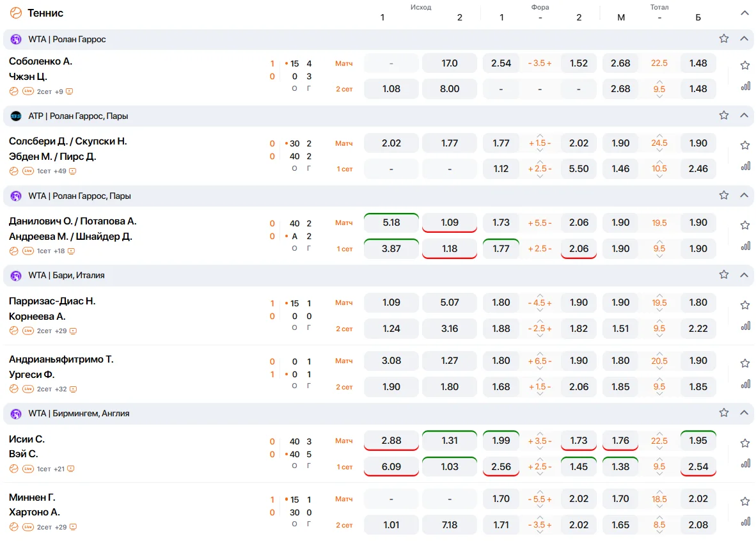This screenshot has height=541, width=756.
Task: Open the Солсбери / Скупски match page
Action: tap(68, 141)
